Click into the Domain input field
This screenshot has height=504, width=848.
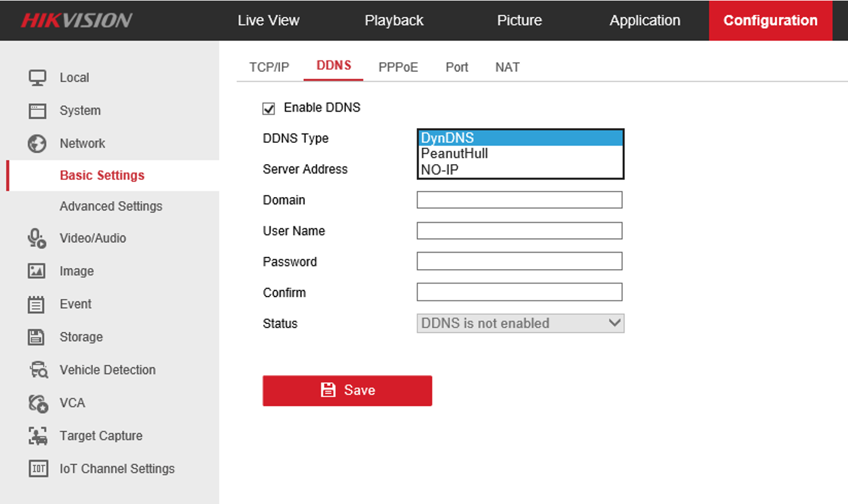(x=519, y=200)
